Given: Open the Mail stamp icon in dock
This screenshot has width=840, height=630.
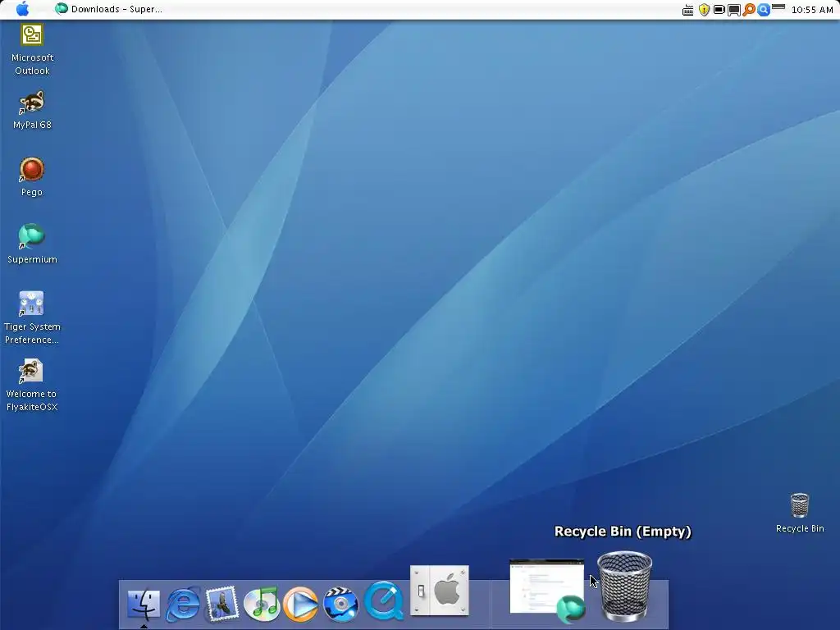Looking at the screenshot, I should (221, 604).
